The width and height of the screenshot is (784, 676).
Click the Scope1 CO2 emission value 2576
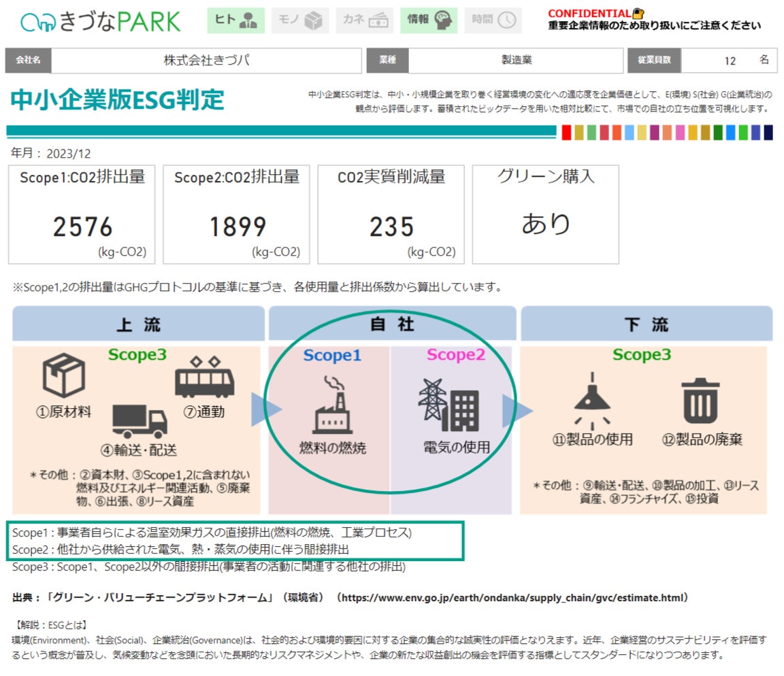click(x=82, y=227)
